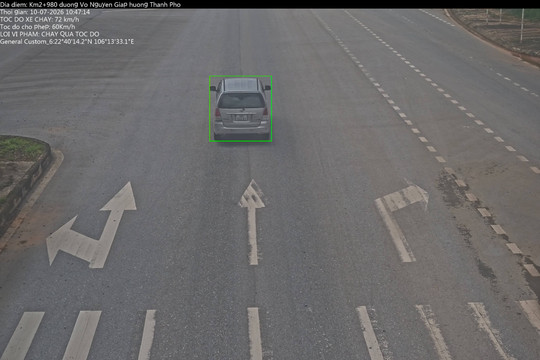Click the white roadside pole

click(522, 25)
